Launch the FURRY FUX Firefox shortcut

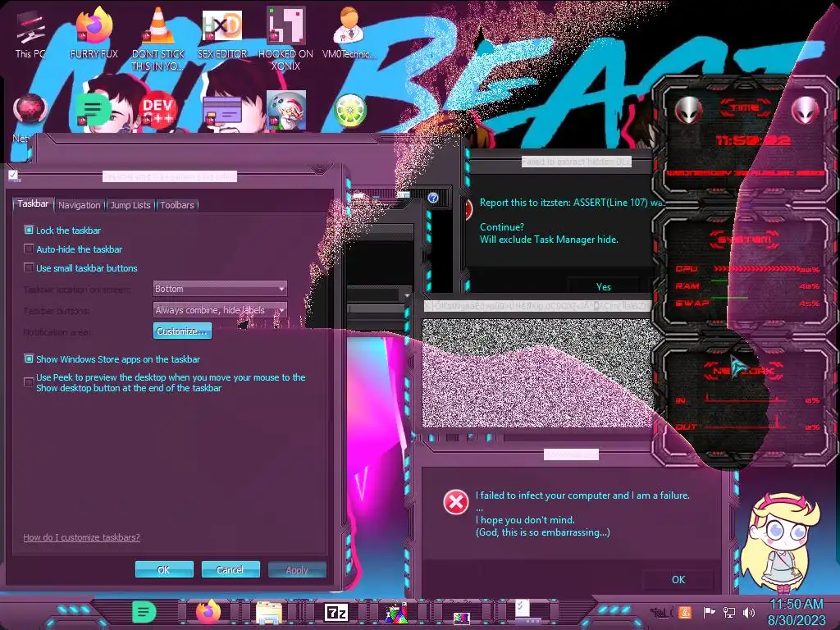(x=94, y=33)
